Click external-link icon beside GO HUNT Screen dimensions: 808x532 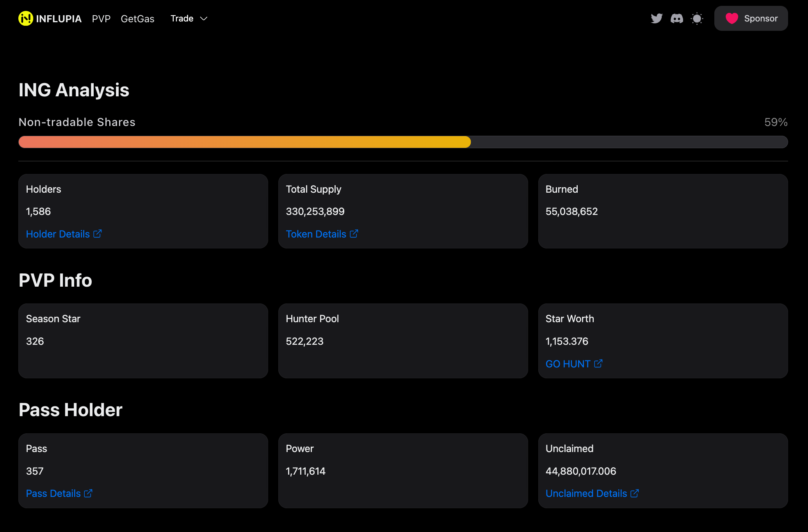pos(598,364)
